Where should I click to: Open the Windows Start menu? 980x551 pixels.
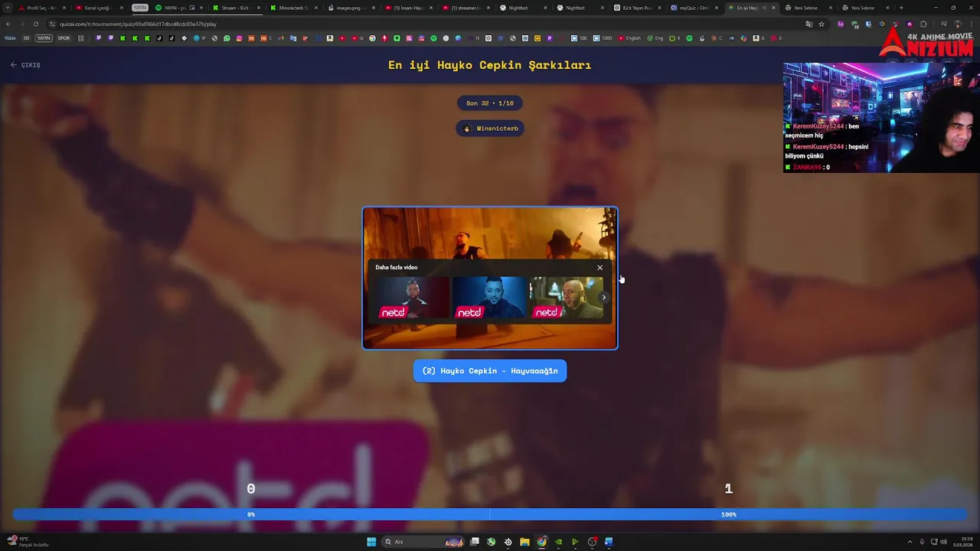pyautogui.click(x=371, y=542)
